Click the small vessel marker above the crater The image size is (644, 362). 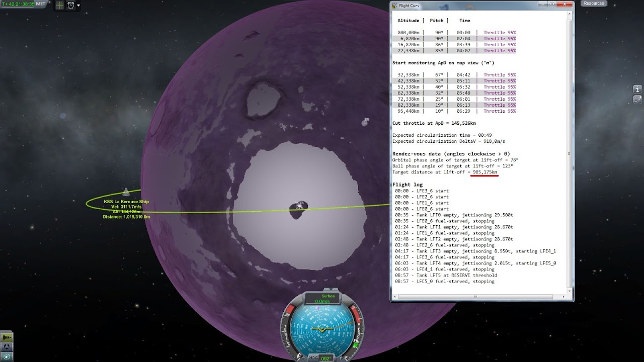click(x=365, y=122)
